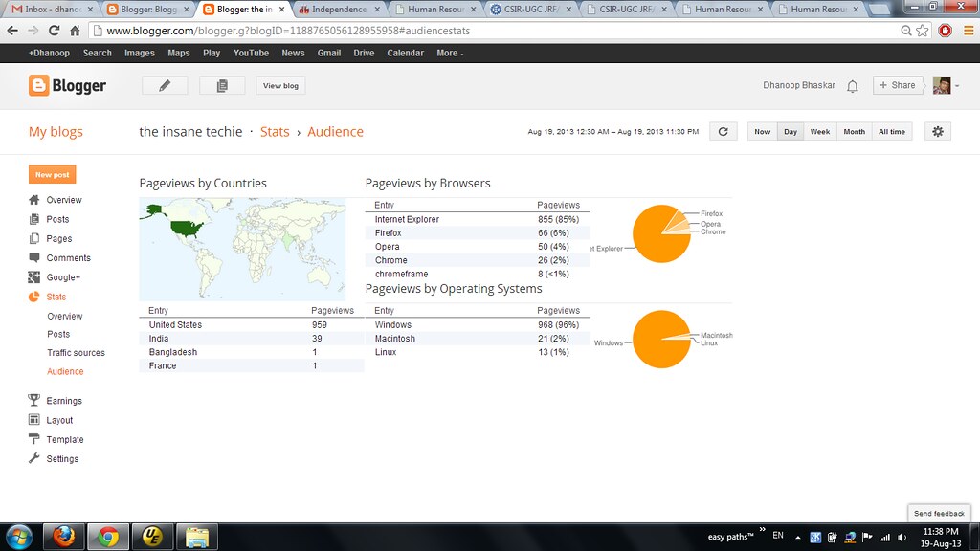Show hidden tray icons arrow

797,538
